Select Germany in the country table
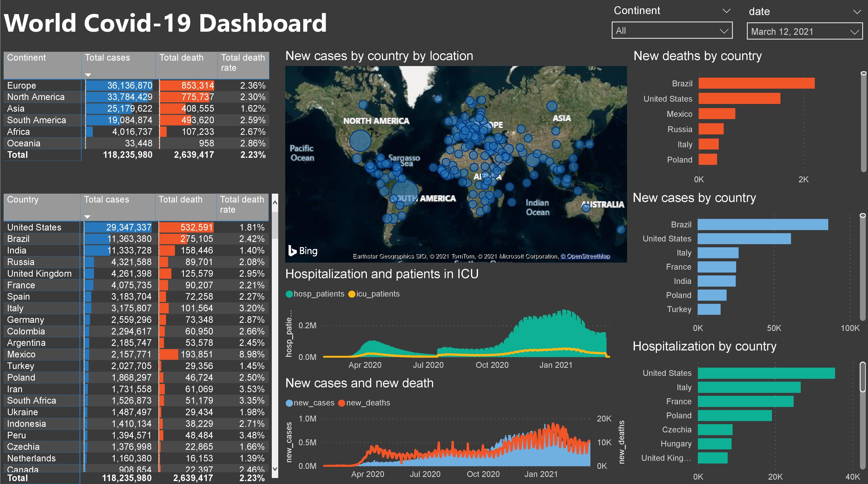868x484 pixels. 136,320
